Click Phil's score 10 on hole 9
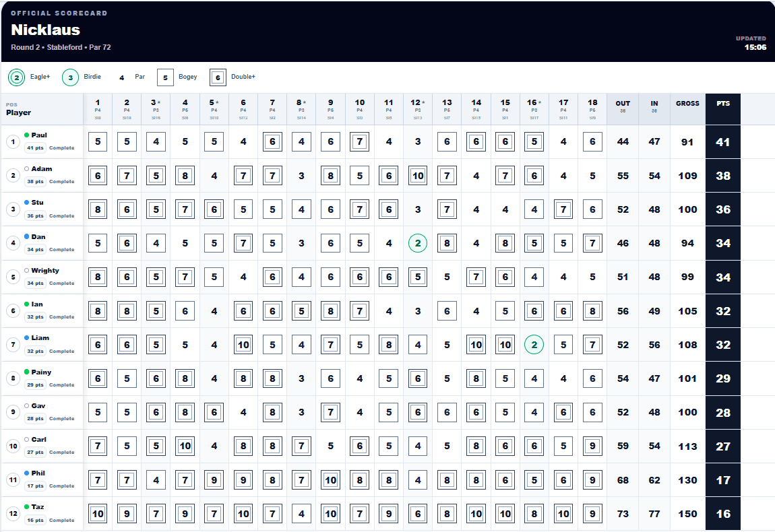 (x=330, y=480)
